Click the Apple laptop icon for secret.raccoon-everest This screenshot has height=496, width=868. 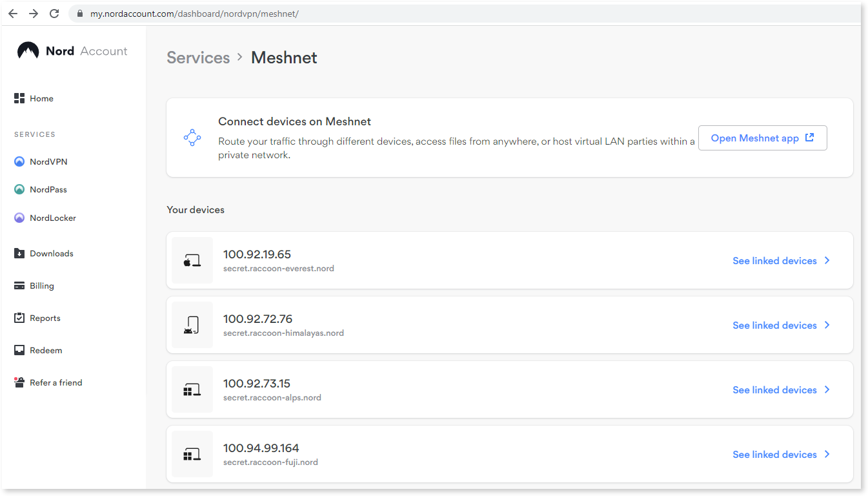coord(192,260)
